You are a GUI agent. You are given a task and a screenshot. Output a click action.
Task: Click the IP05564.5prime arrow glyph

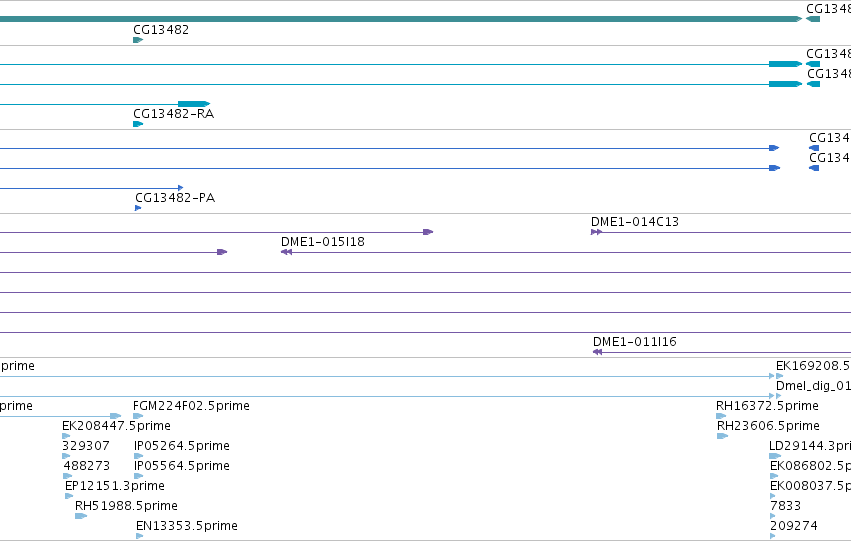coord(138,476)
